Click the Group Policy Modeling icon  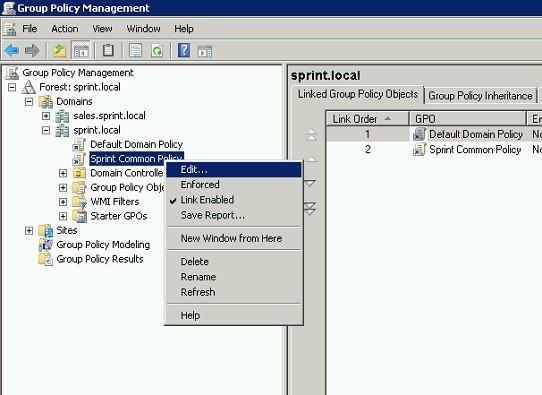46,245
